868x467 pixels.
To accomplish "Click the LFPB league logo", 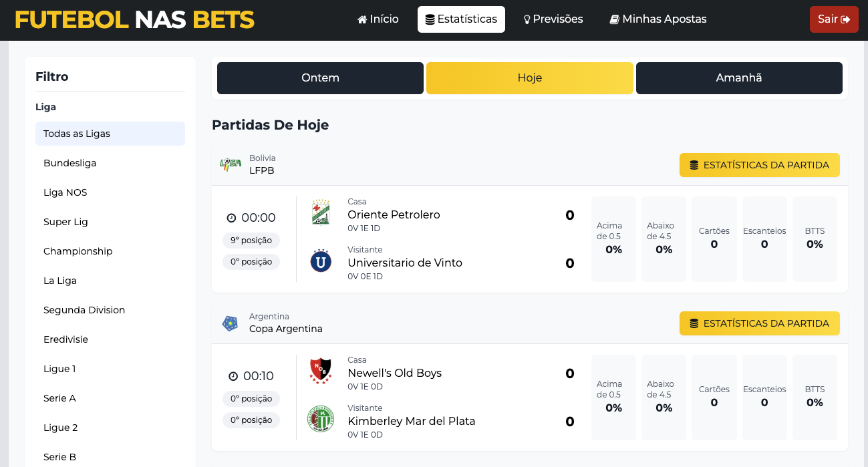I will pyautogui.click(x=231, y=164).
